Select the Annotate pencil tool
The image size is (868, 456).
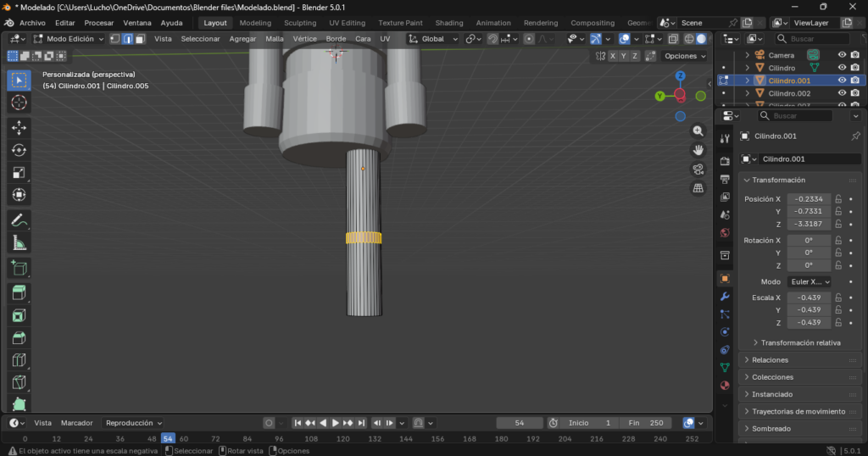click(x=19, y=220)
